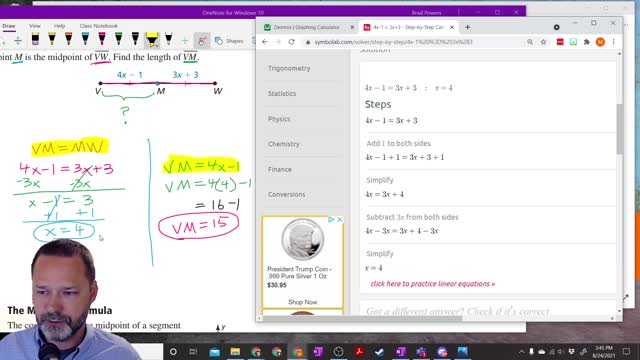Image resolution: width=640 pixels, height=360 pixels.
Task: Open the notification center on taskbar
Action: coord(627,351)
